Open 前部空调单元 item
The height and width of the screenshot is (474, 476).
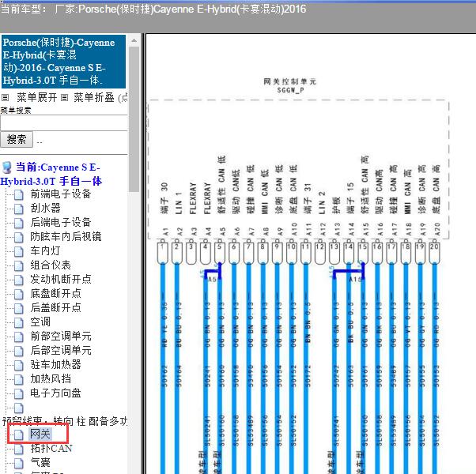click(x=60, y=336)
